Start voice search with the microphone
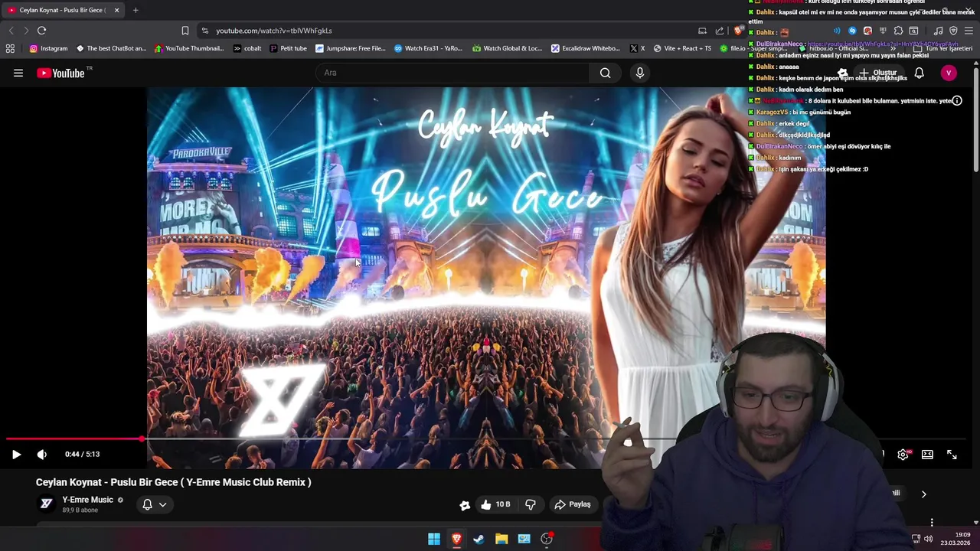This screenshot has height=551, width=980. coord(640,73)
